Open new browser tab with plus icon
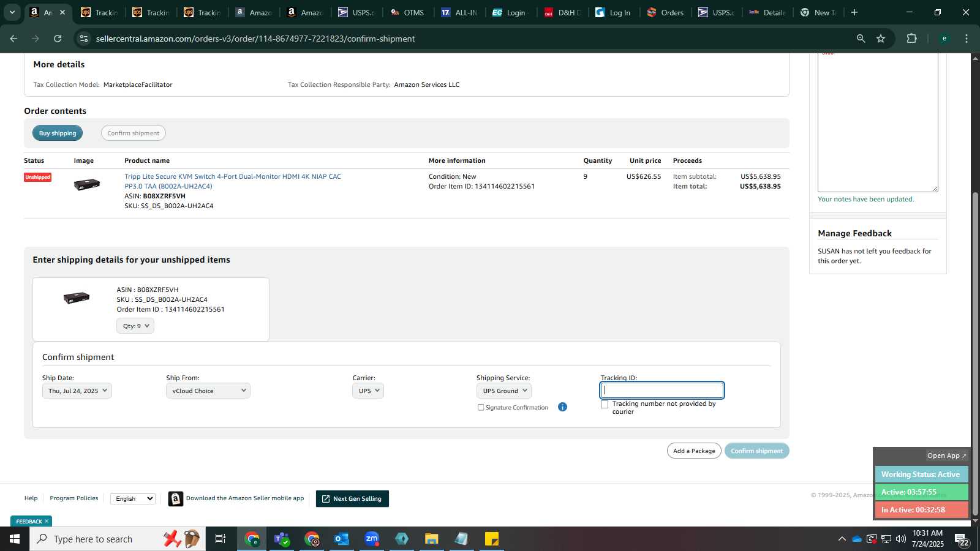This screenshot has height=551, width=980. pyautogui.click(x=854, y=12)
